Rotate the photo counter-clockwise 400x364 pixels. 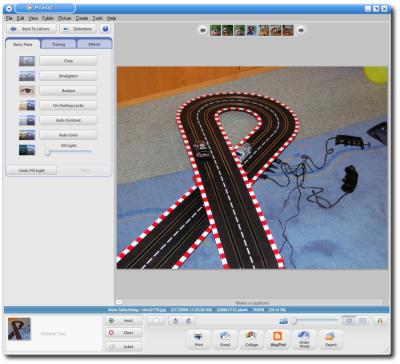coord(175,321)
